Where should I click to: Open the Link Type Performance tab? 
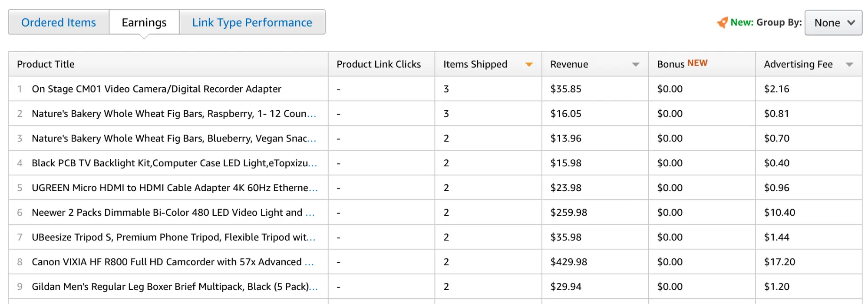[x=252, y=23]
